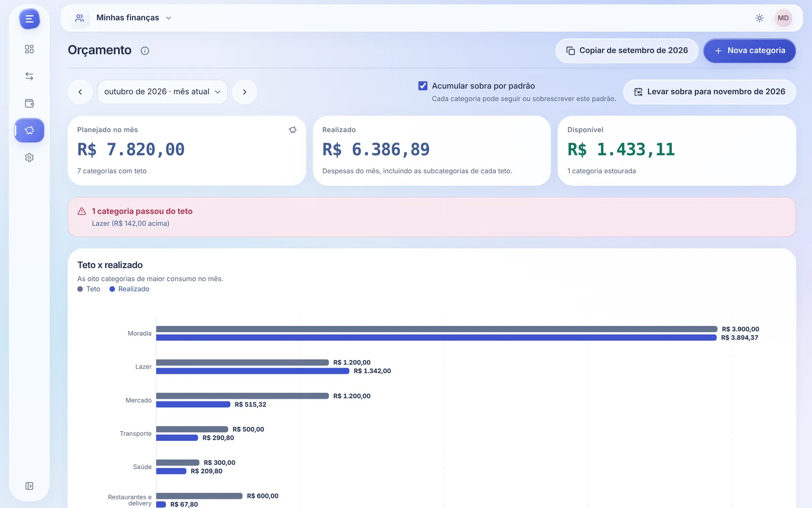Click the Saúde realizado bar R$ 209,80
The height and width of the screenshot is (508, 812).
pyautogui.click(x=172, y=471)
